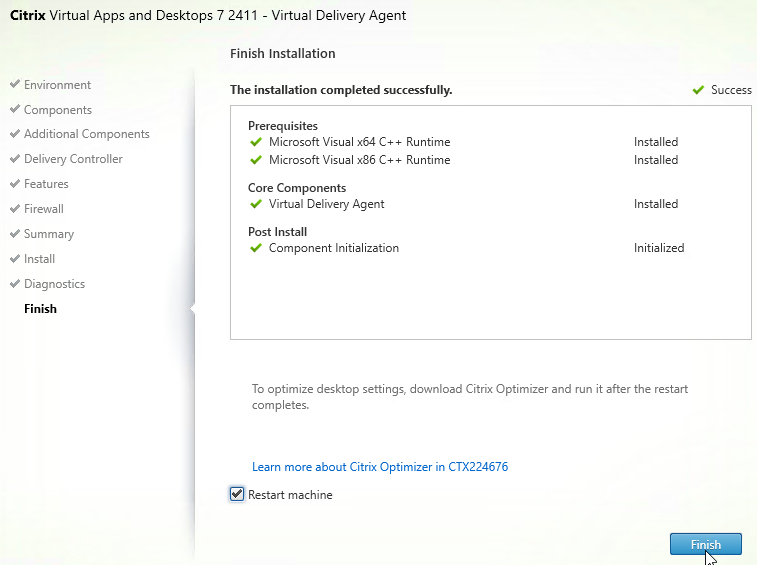Click gray checkmark beside Install
Viewport: 757px width, 565px height.
(15, 258)
